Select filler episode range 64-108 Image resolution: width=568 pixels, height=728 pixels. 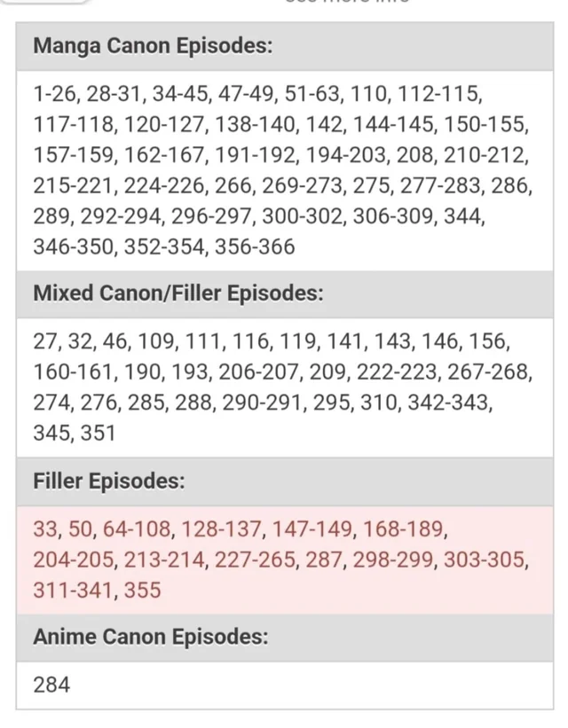(x=138, y=529)
